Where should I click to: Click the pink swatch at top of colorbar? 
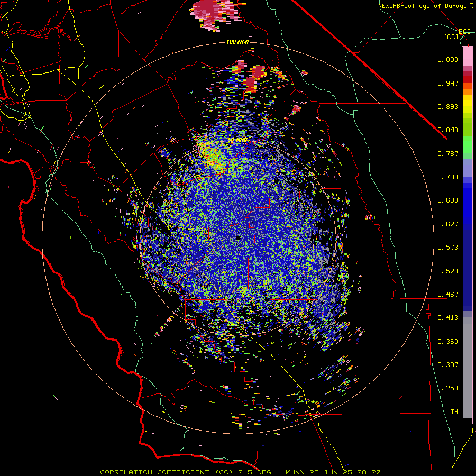pos(467,57)
